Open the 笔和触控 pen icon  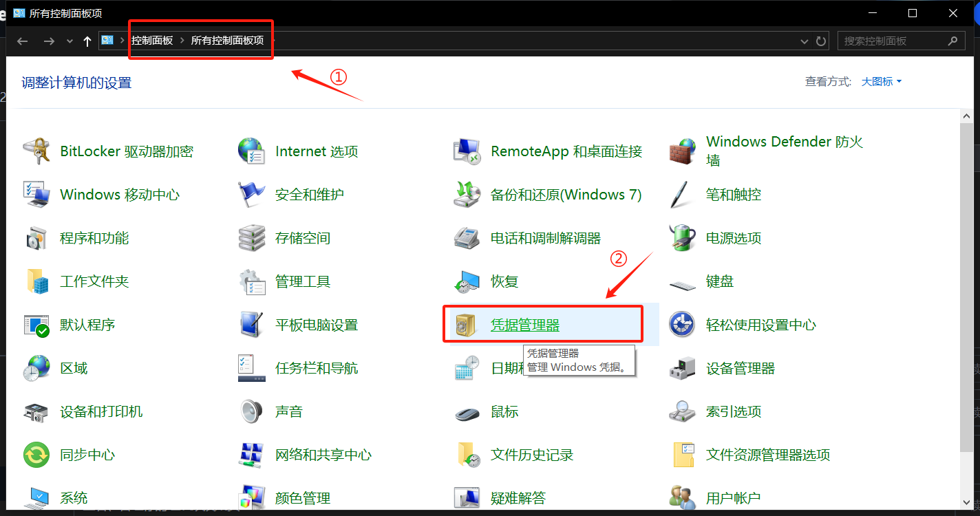tap(682, 195)
